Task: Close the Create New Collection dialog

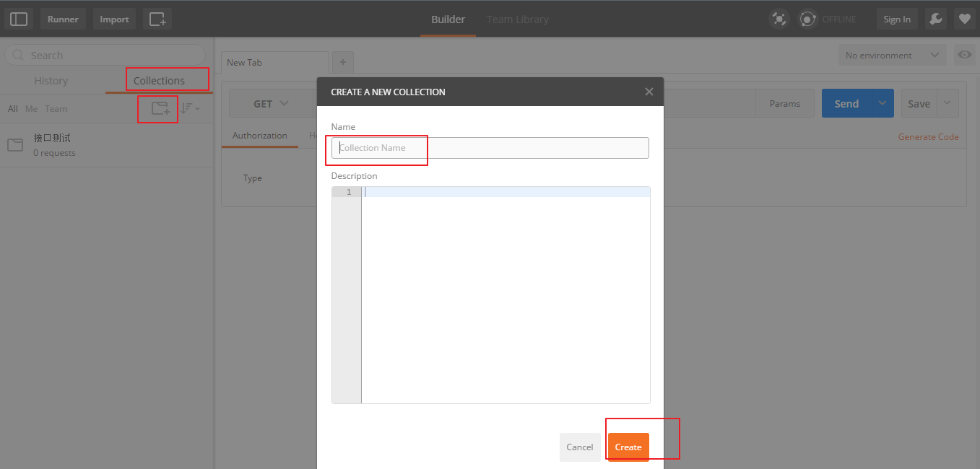Action: pyautogui.click(x=649, y=92)
